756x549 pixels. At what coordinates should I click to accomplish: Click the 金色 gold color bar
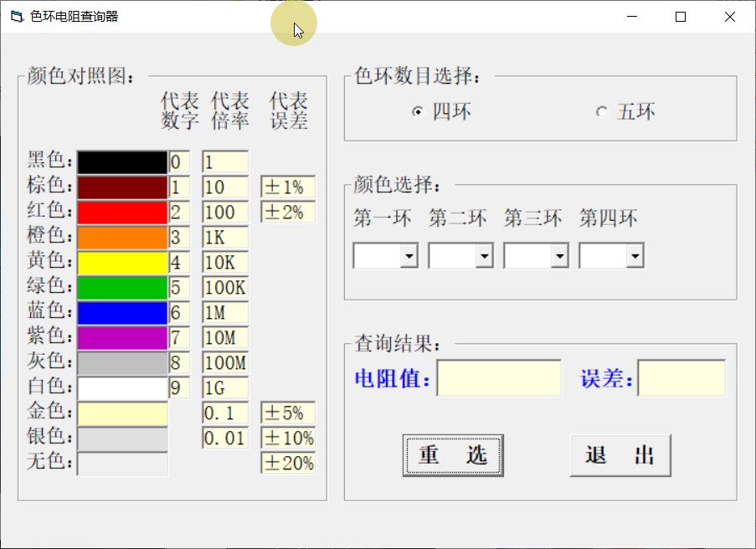121,413
